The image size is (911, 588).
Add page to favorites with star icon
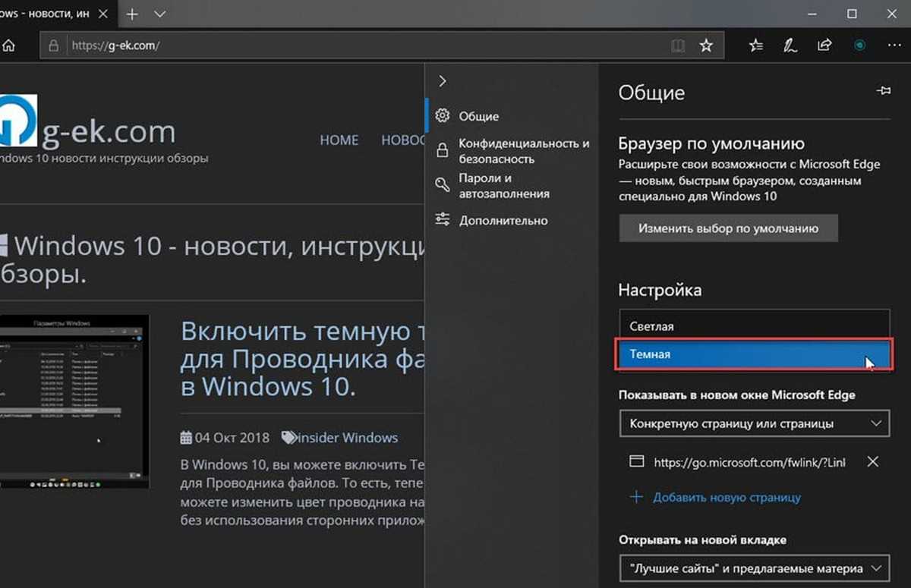click(706, 46)
